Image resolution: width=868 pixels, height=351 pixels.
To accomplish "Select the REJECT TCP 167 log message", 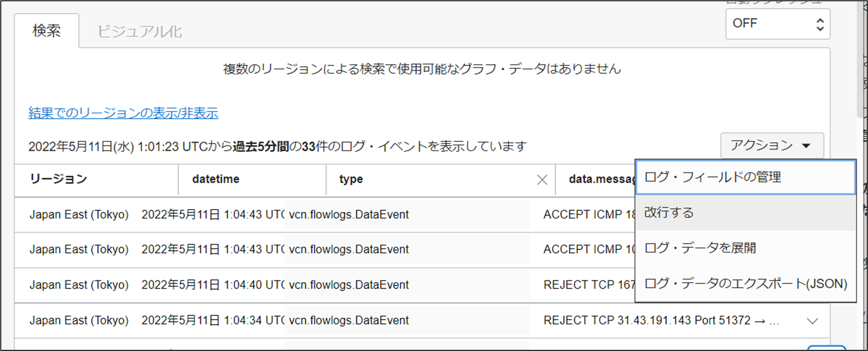I will click(x=589, y=285).
